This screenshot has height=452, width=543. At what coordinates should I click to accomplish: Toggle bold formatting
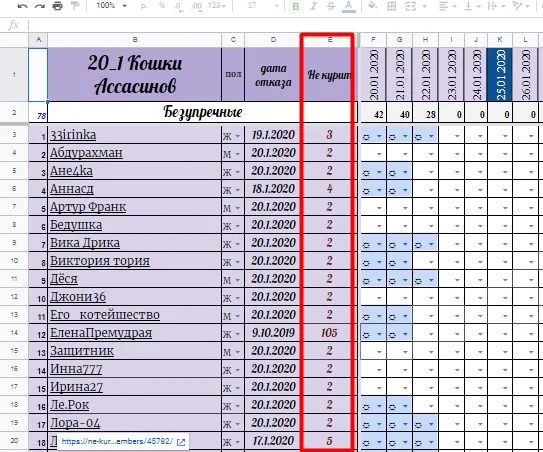click(296, 6)
